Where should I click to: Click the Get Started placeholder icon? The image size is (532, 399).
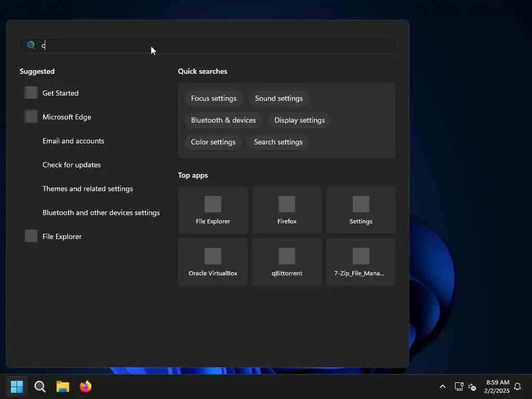tap(31, 92)
